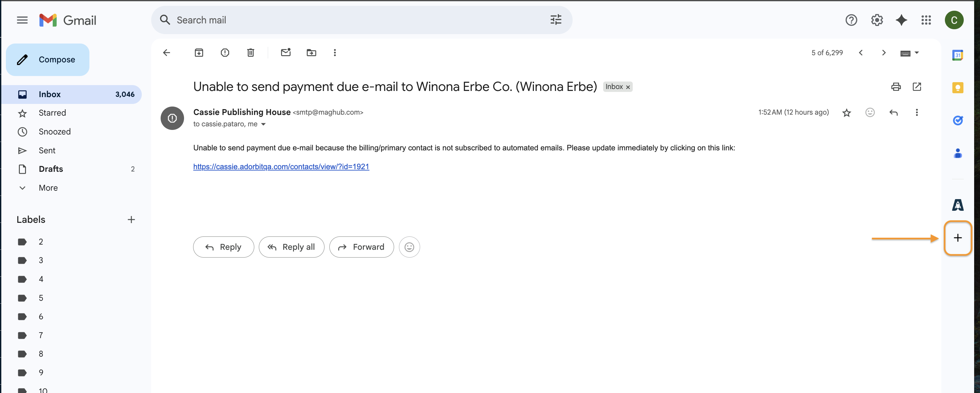
Task: Open label 4
Action: [x=72, y=279]
